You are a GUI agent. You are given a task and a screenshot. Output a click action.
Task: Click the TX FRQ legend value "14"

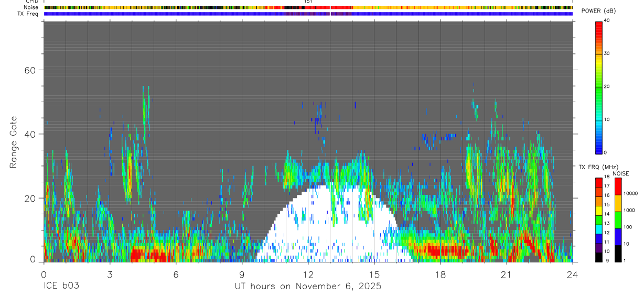607,214
